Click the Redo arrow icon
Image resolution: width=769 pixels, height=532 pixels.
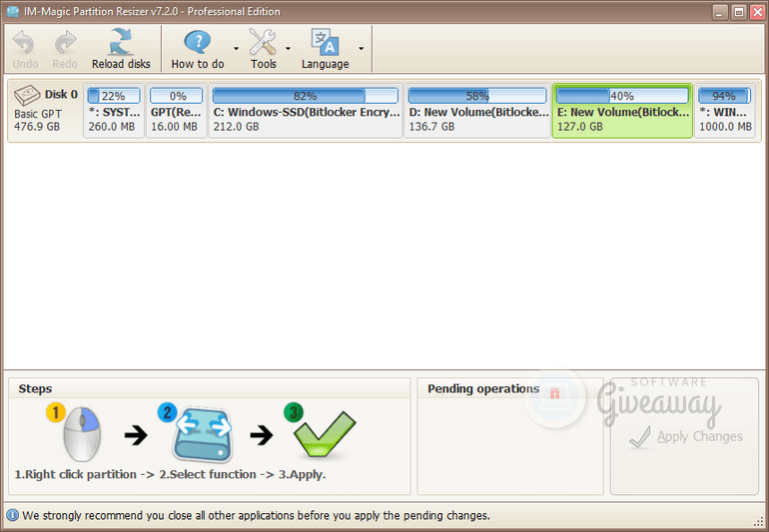65,43
